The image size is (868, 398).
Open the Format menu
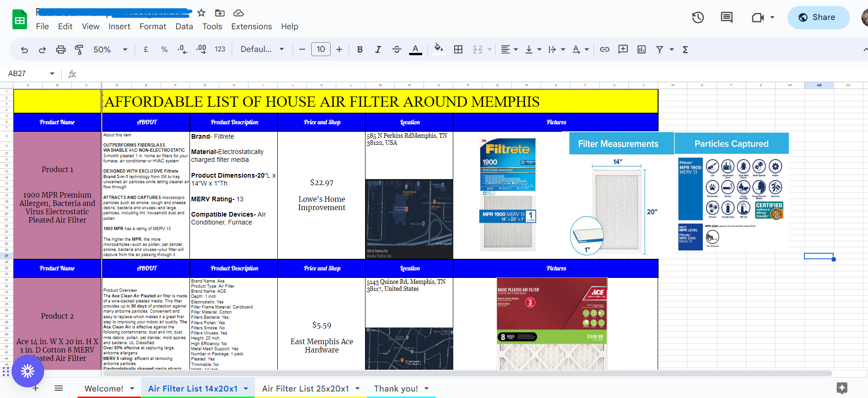coord(153,26)
